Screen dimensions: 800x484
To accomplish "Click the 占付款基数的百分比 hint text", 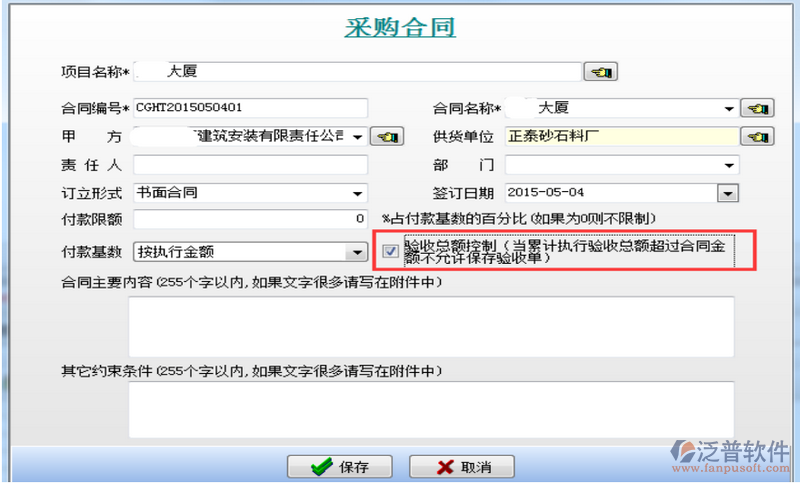I will coord(518,219).
